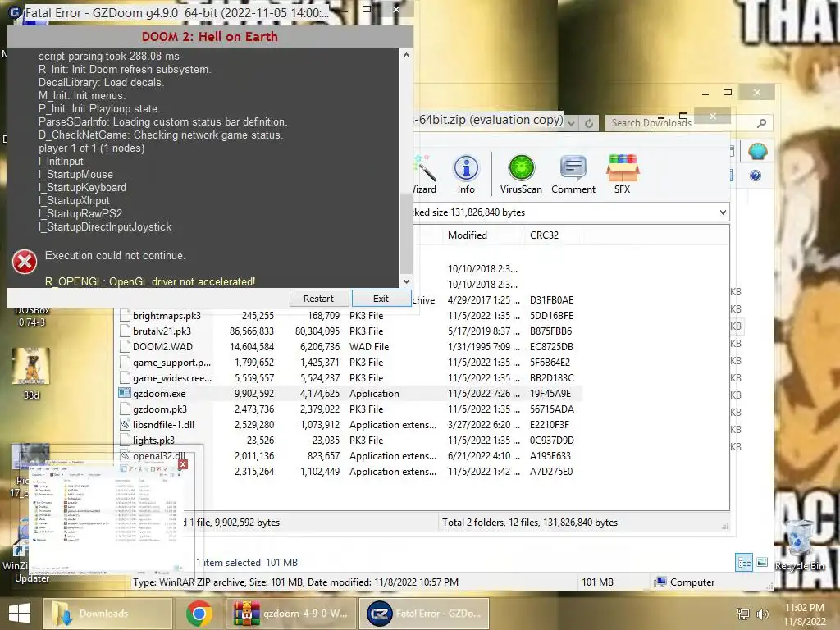
Task: Expand the packed size path dropdown in WinRAR
Action: [x=723, y=212]
